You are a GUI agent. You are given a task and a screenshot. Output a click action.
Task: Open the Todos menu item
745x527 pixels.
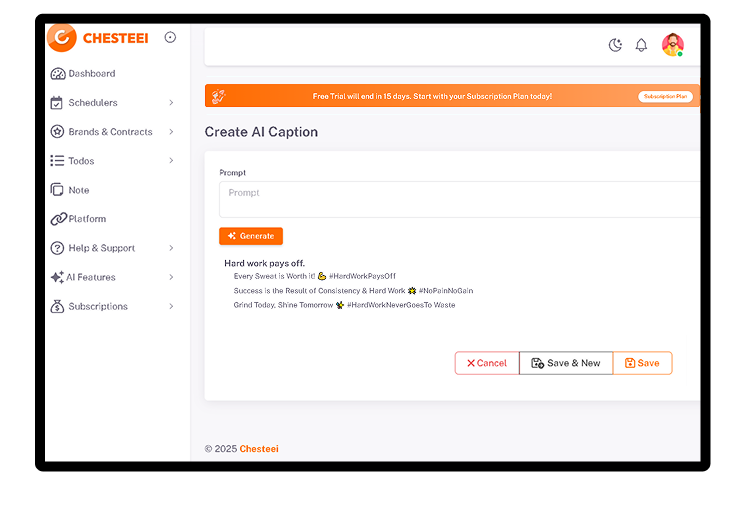click(81, 161)
